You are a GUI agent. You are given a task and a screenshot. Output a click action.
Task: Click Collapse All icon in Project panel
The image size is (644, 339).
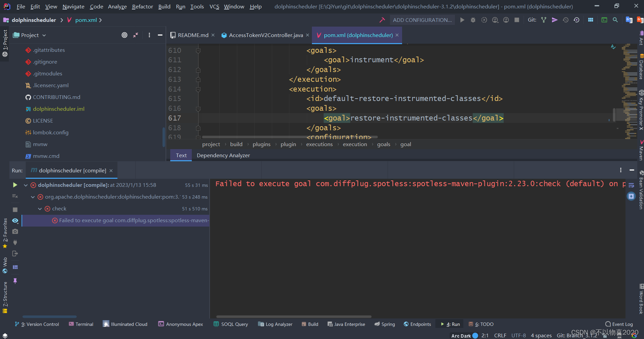coord(136,35)
